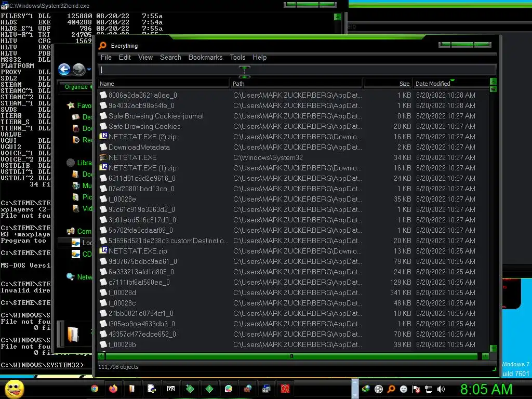Image resolution: width=532 pixels, height=399 pixels.
Task: Open the Search menu in Everything
Action: (170, 57)
